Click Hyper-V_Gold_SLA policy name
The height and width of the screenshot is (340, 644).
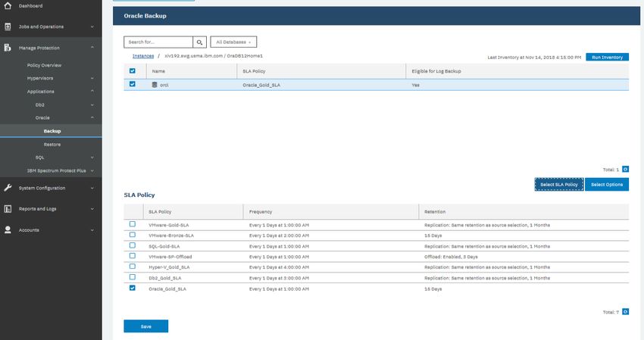point(169,267)
